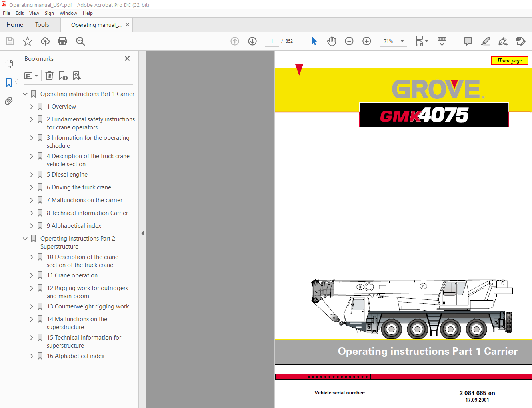
Task: Zoom in with the plus button
Action: 367,41
